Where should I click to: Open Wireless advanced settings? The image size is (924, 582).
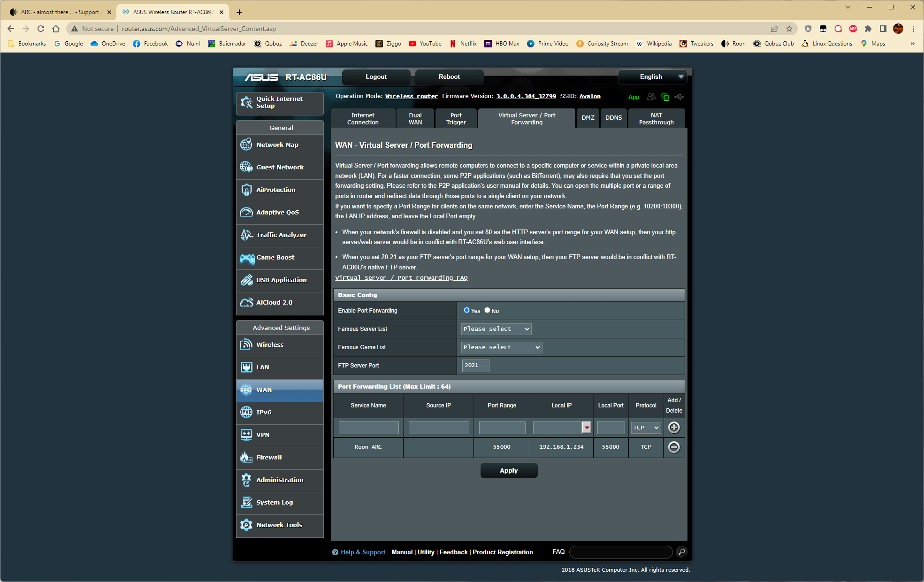pyautogui.click(x=280, y=345)
